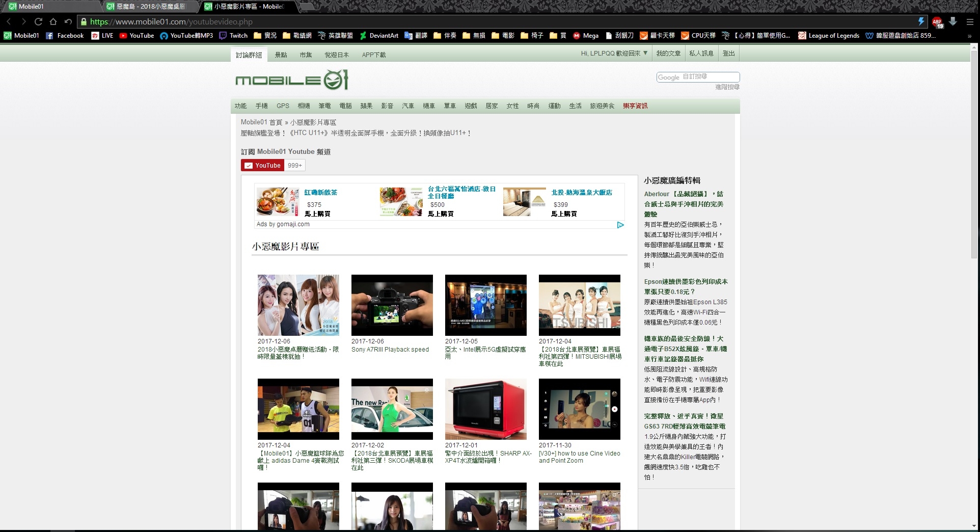
Task: Open the YouTube轉MP3 bookmark
Action: (x=186, y=36)
